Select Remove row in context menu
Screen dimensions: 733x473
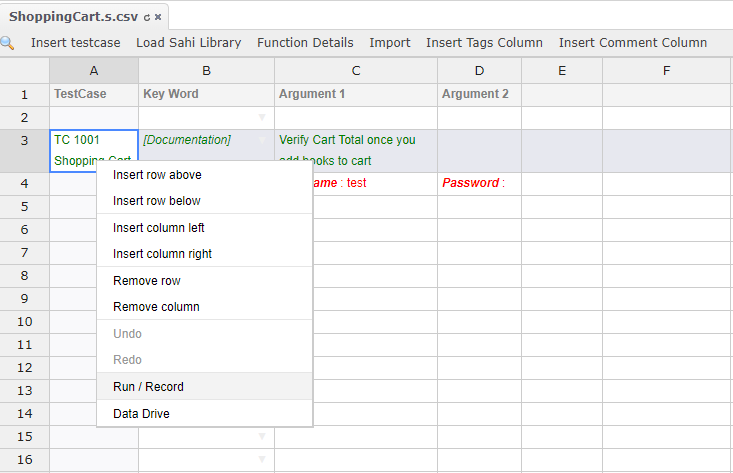[147, 281]
